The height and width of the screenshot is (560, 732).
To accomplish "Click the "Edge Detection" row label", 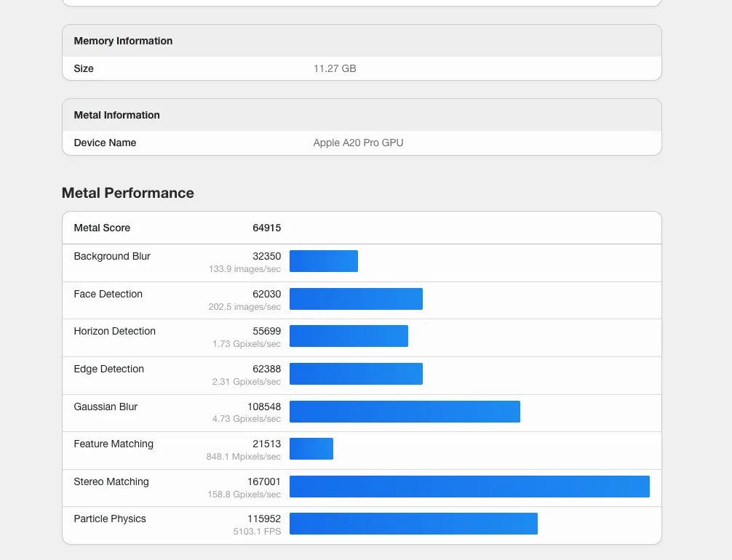I will click(x=108, y=369).
